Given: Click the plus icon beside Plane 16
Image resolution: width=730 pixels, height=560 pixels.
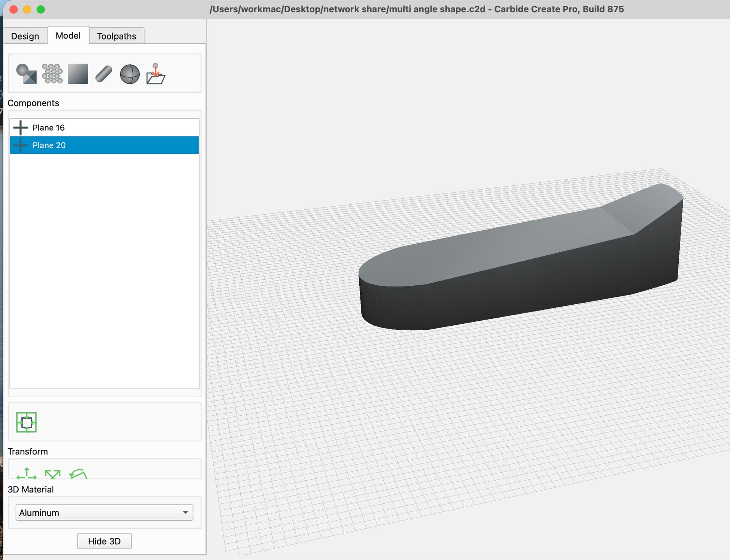Looking at the screenshot, I should point(21,128).
